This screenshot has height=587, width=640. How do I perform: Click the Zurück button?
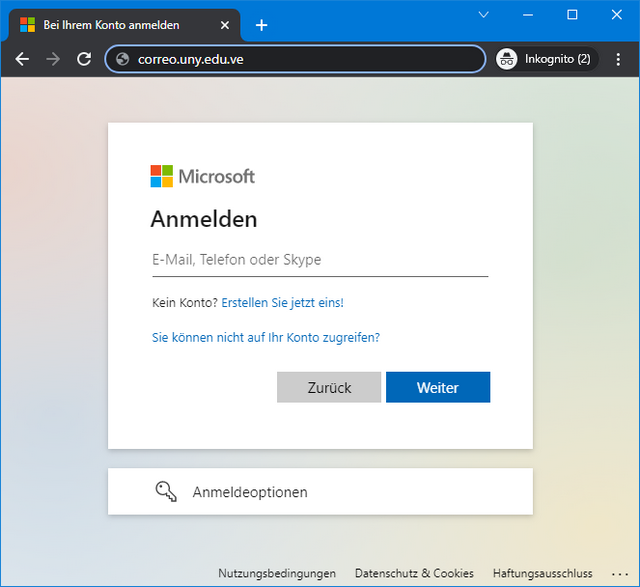click(x=329, y=387)
